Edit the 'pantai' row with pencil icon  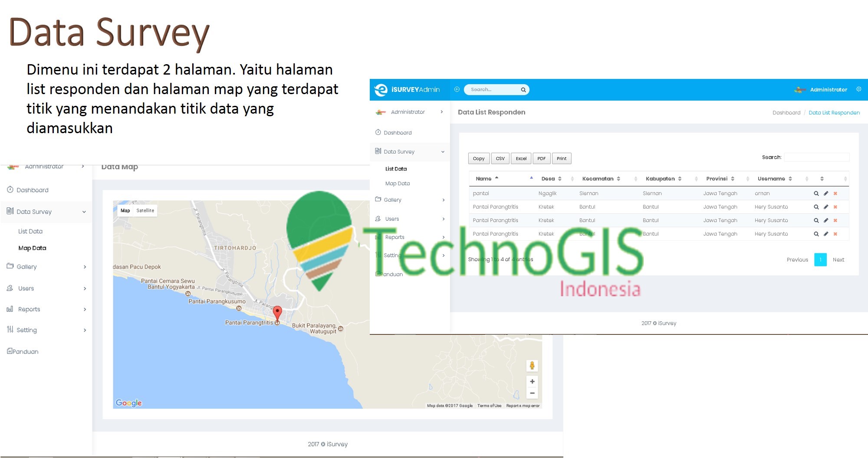point(826,193)
